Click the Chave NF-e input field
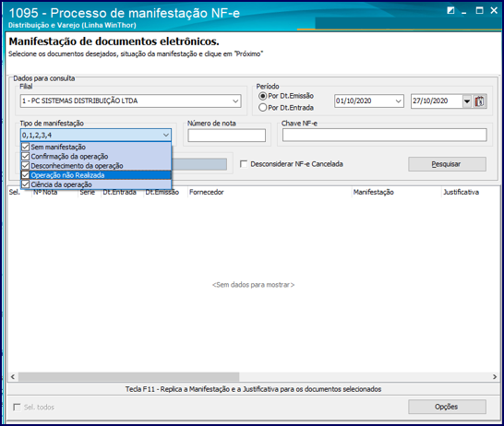This screenshot has height=426, width=504. (384, 135)
